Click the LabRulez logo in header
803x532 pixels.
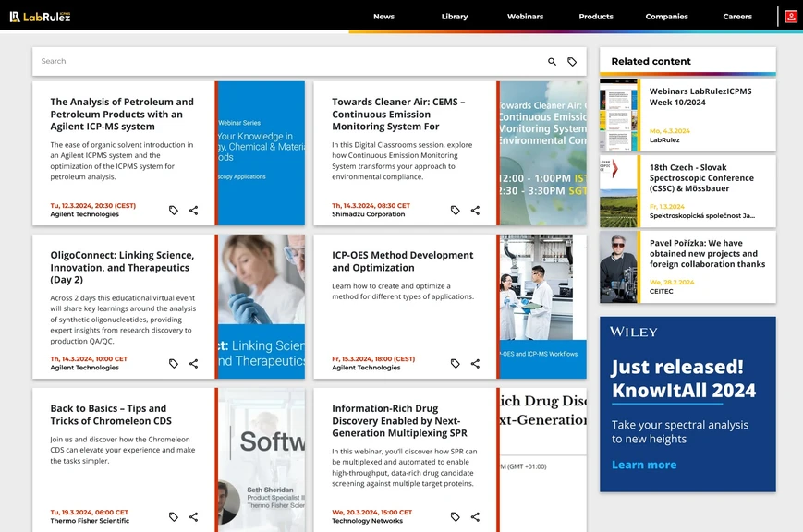point(40,17)
